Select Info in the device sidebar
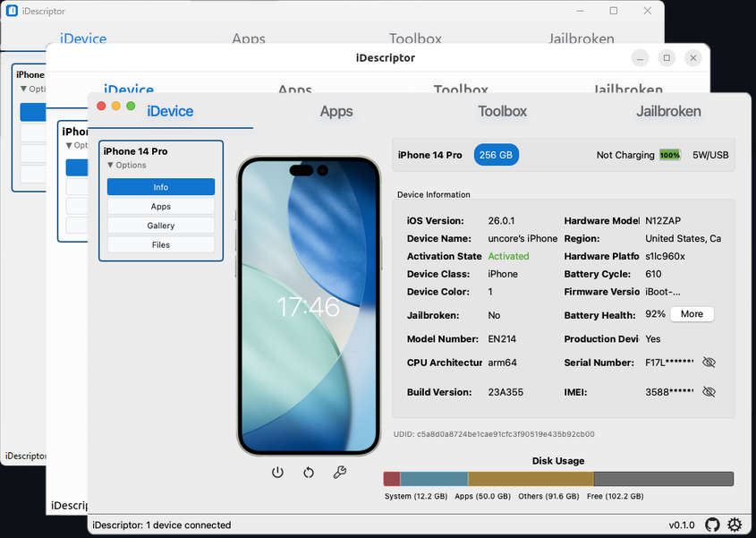Viewport: 756px width, 538px height. click(160, 187)
